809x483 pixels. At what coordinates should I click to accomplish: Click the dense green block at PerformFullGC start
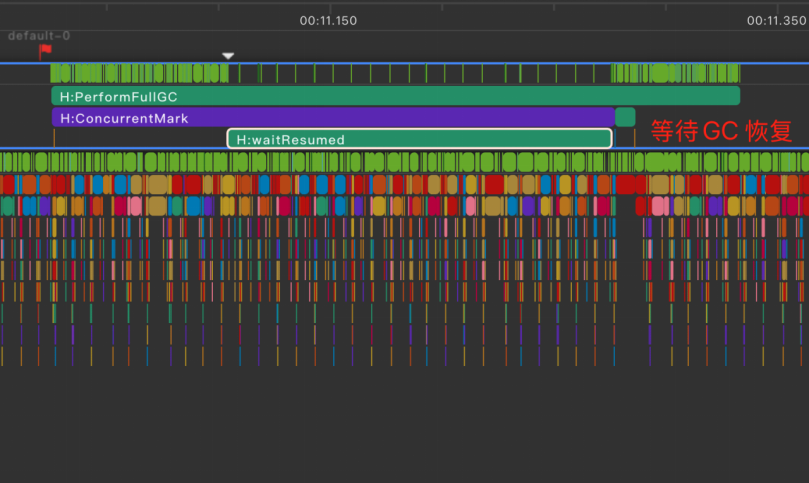click(139, 73)
